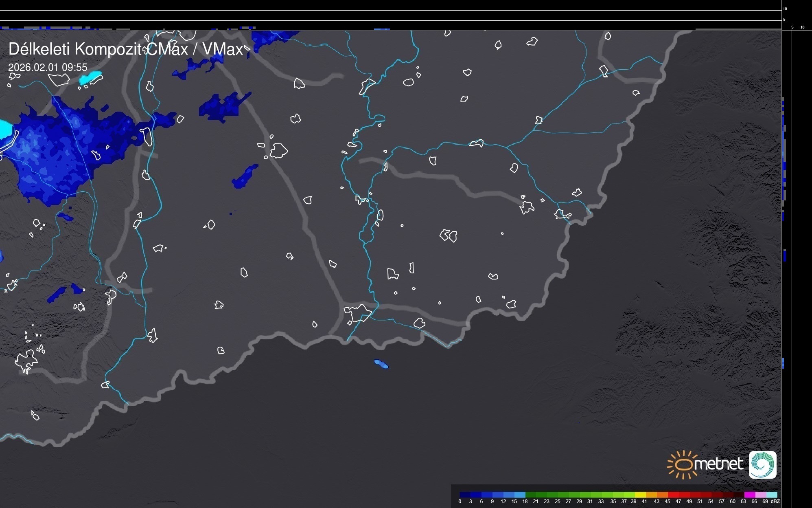
Task: Select the yellow swatch in dBZ legend
Action: tap(640, 495)
